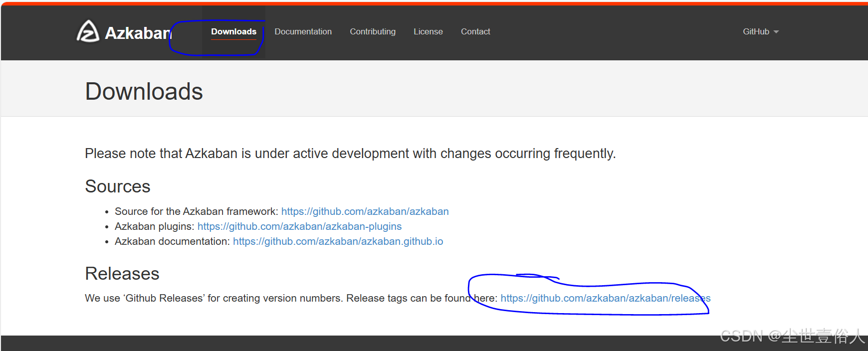Click the 'Azkaban documentation:' label text
This screenshot has width=868, height=351.
173,241
